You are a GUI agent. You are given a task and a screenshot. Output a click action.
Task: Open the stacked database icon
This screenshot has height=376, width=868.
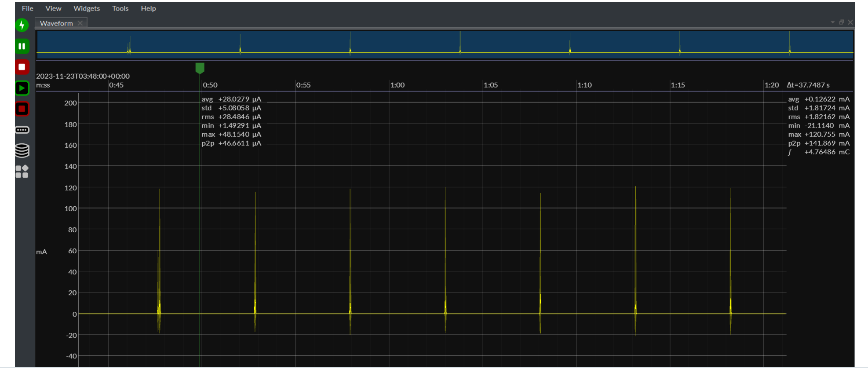point(22,150)
